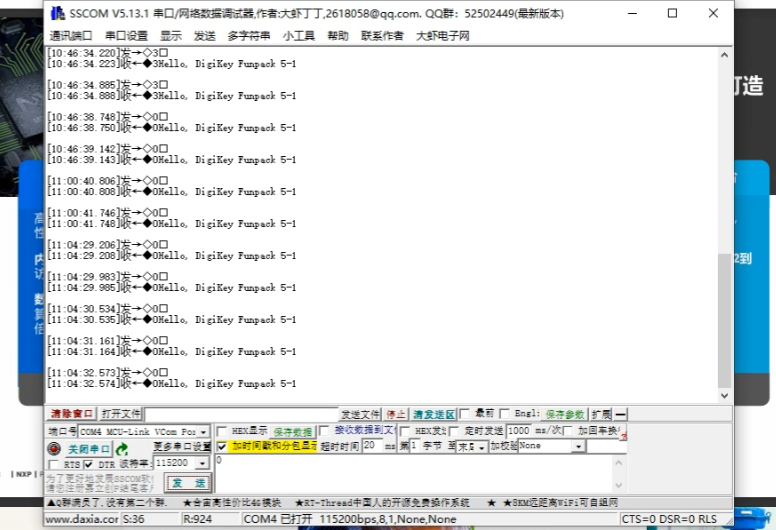Image resolution: width=776 pixels, height=530 pixels.
Task: Click the send text area containing 0
Action: [415, 474]
